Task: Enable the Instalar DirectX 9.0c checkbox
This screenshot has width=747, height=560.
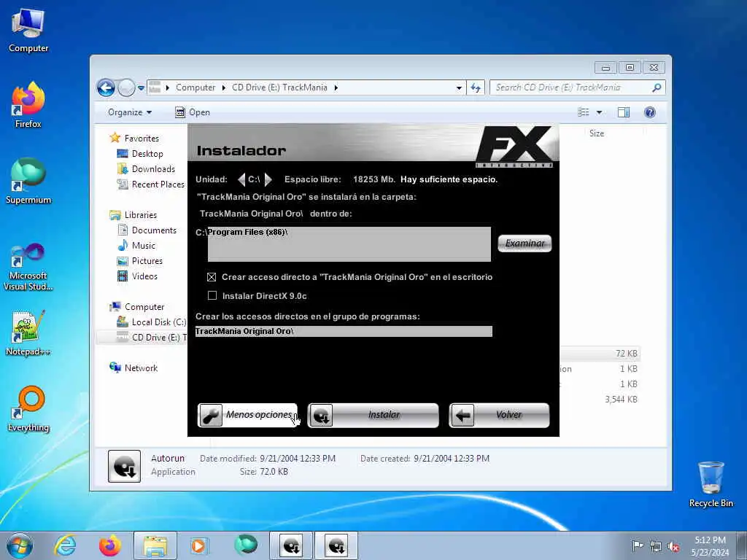Action: pyautogui.click(x=212, y=296)
